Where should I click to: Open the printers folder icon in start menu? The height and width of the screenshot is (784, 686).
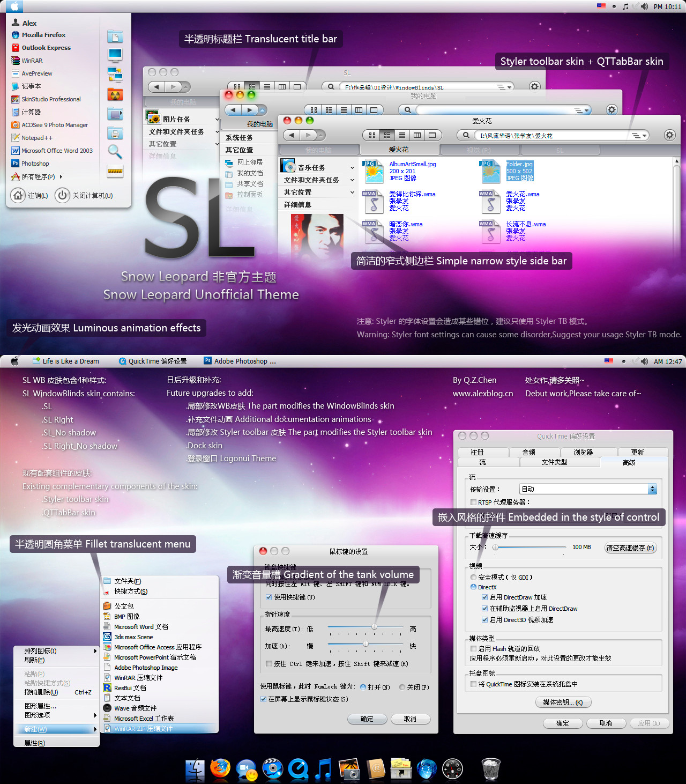pos(115,133)
